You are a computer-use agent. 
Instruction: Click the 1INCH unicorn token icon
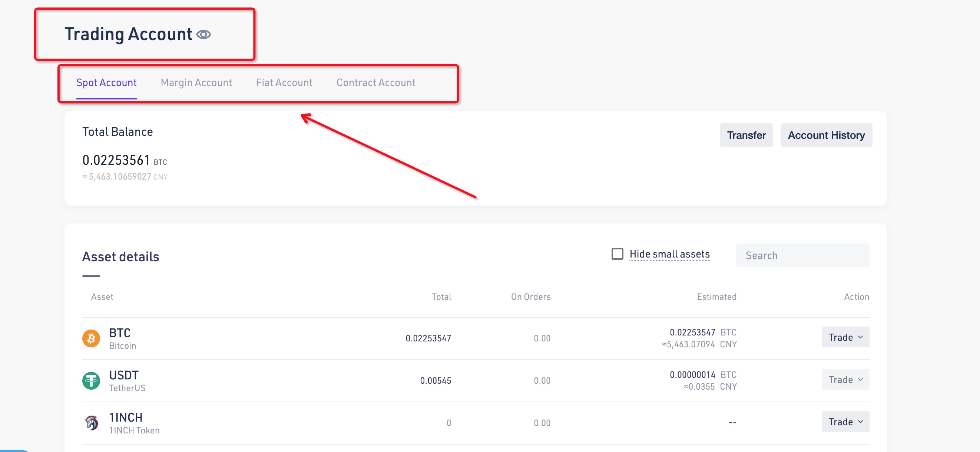[91, 423]
